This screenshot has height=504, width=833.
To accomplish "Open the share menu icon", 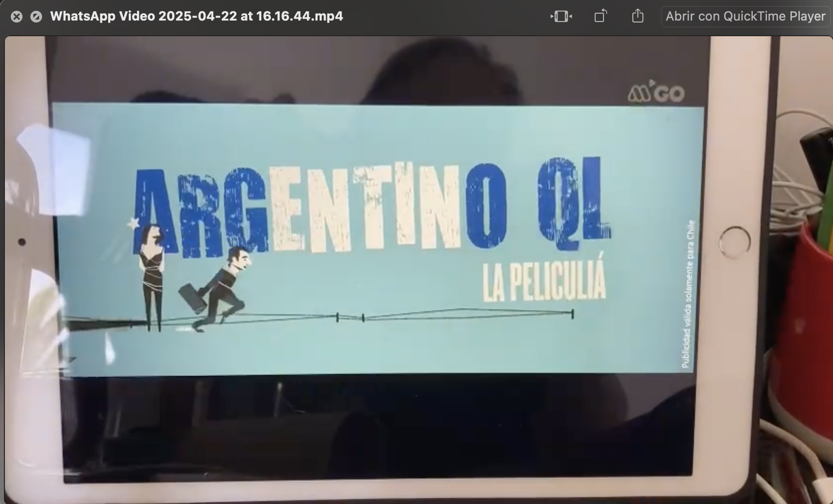I will click(638, 16).
